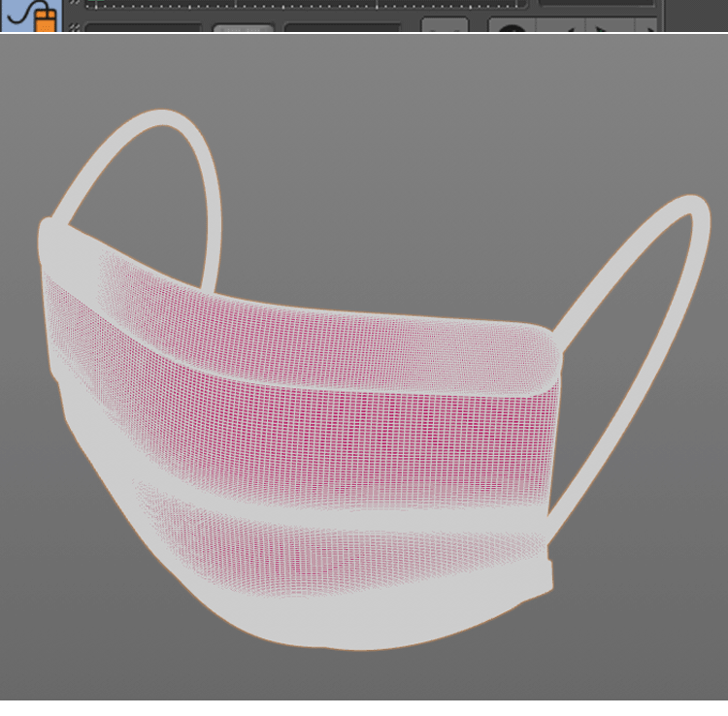Click the first dark field under the timeline
The image size is (728, 716).
(x=142, y=28)
